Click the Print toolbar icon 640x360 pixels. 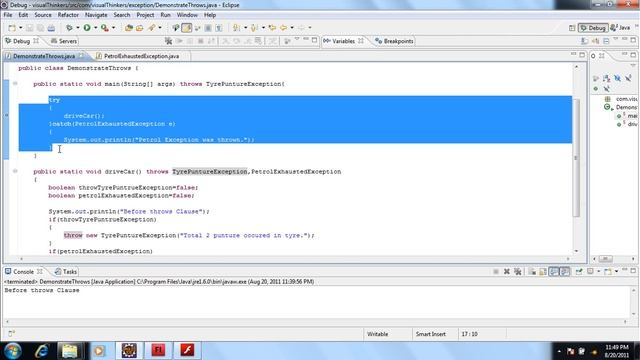(x=51, y=28)
